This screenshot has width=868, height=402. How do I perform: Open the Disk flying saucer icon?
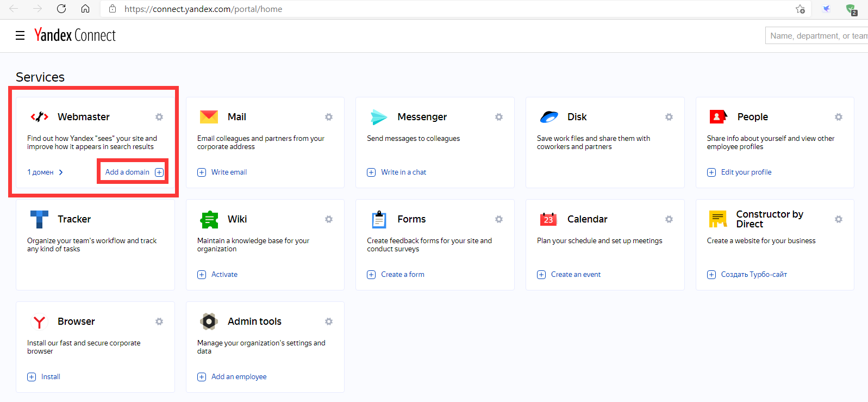[549, 117]
